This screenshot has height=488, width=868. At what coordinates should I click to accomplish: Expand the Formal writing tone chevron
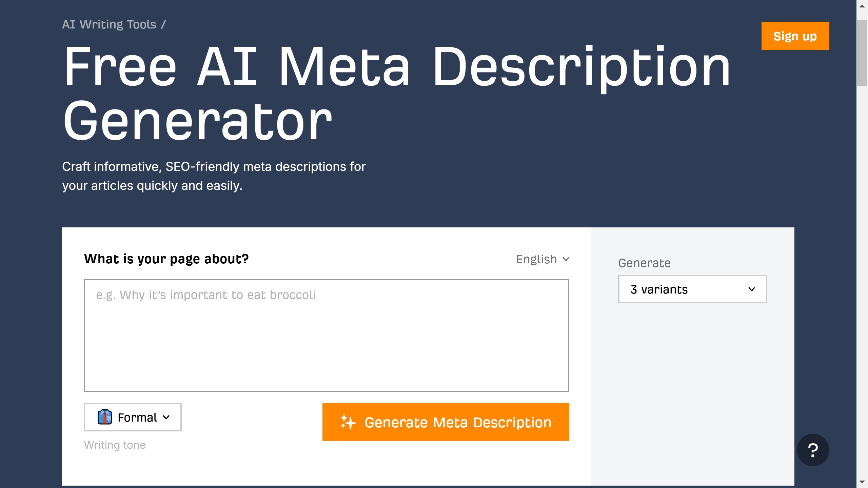tap(166, 417)
